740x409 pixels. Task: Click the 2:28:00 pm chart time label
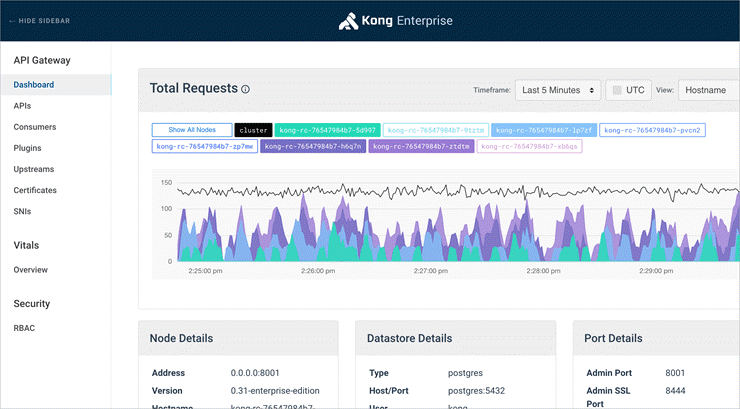544,271
